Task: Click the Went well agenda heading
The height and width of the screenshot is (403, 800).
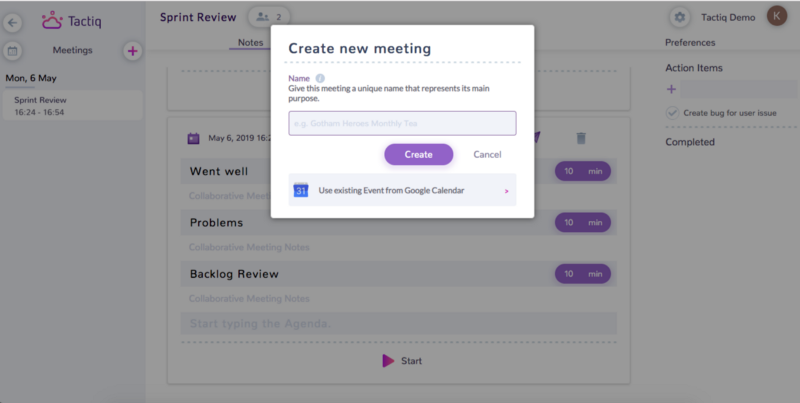Action: click(219, 171)
